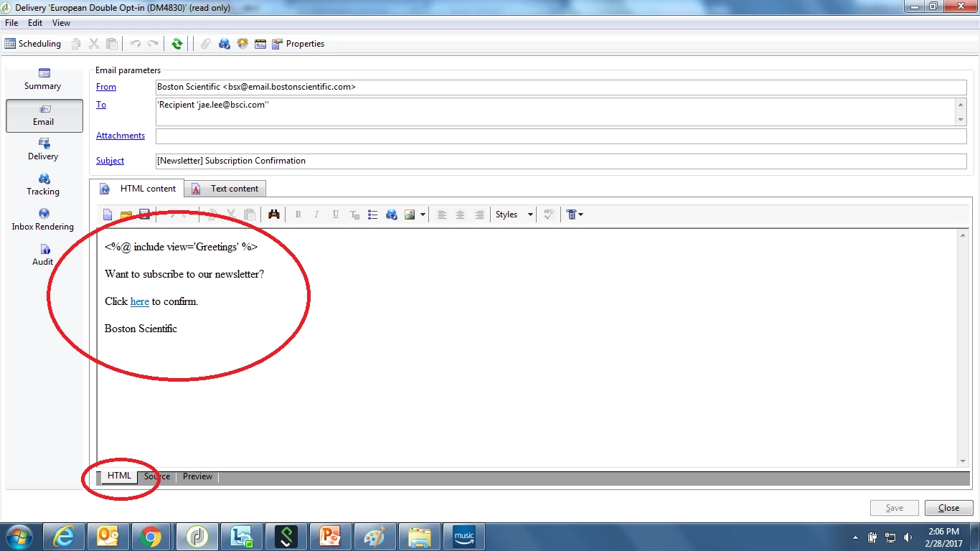
Task: Align text right
Action: click(x=479, y=215)
